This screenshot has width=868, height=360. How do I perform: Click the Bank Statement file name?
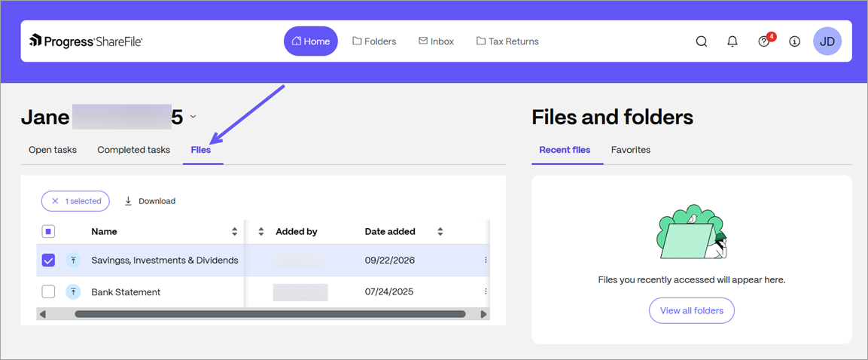126,292
